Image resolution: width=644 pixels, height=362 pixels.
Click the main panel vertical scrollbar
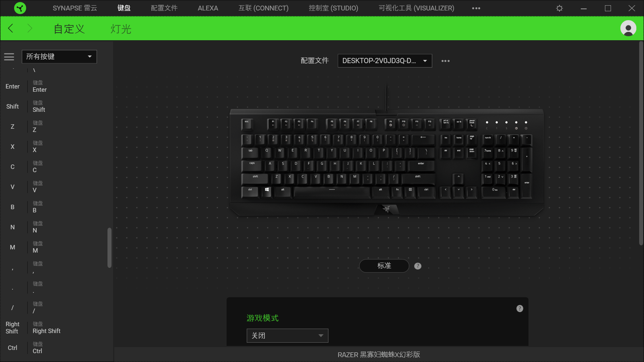click(641, 143)
